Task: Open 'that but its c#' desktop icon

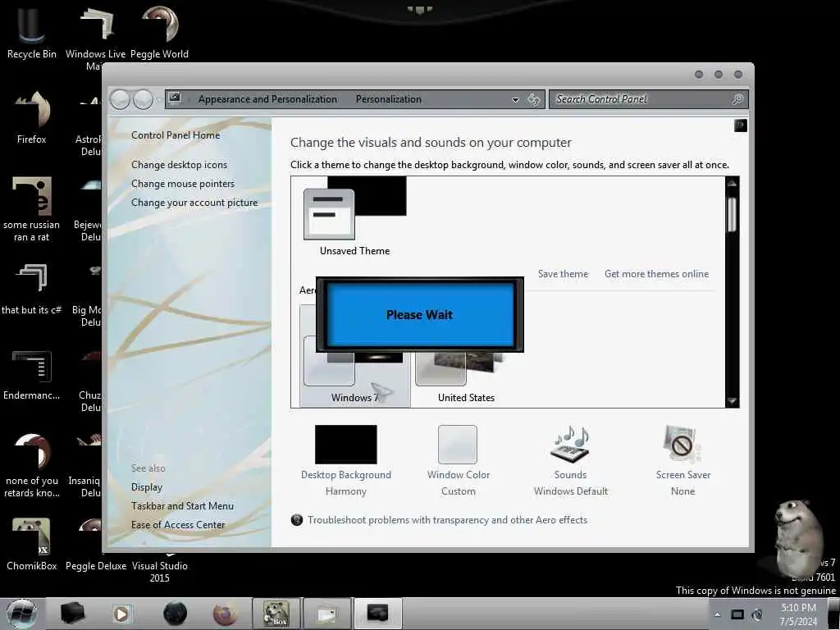Action: (x=31, y=290)
